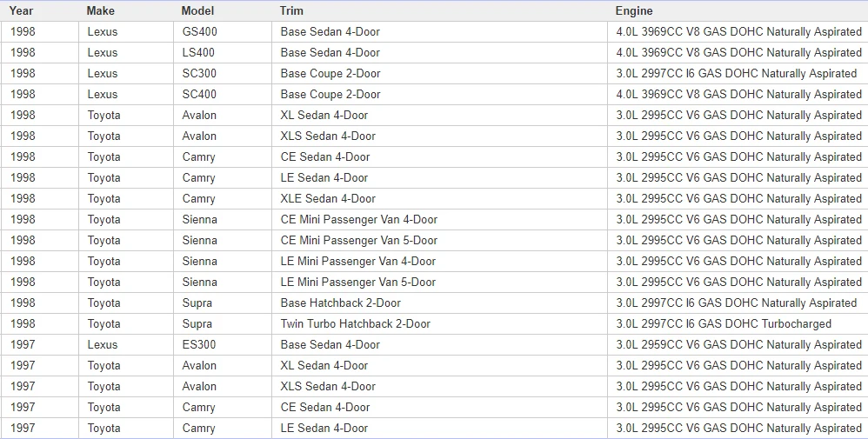Select the Avalon model cell in the 1997 XLS row

pyautogui.click(x=223, y=387)
